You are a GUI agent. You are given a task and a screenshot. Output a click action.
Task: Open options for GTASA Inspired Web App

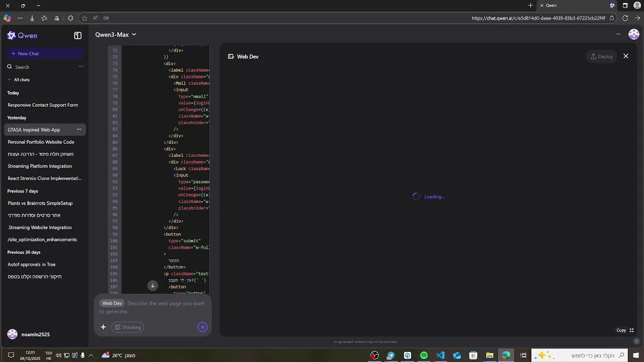coord(79,130)
